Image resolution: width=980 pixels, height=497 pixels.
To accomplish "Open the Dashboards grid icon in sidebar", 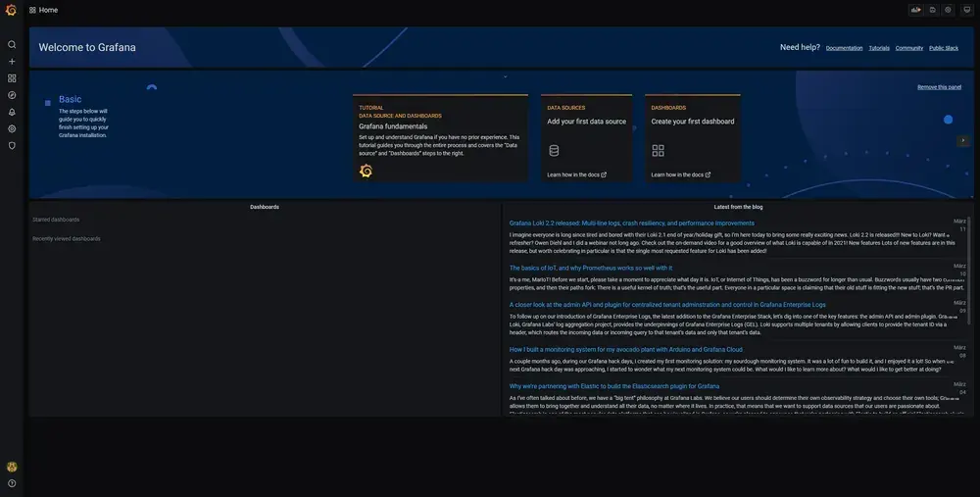I will (12, 77).
